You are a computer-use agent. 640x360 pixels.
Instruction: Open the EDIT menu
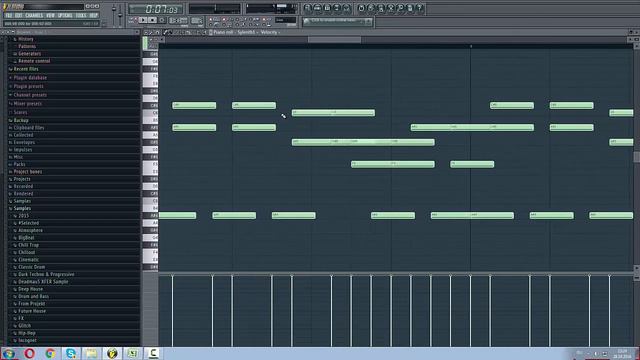(19, 16)
